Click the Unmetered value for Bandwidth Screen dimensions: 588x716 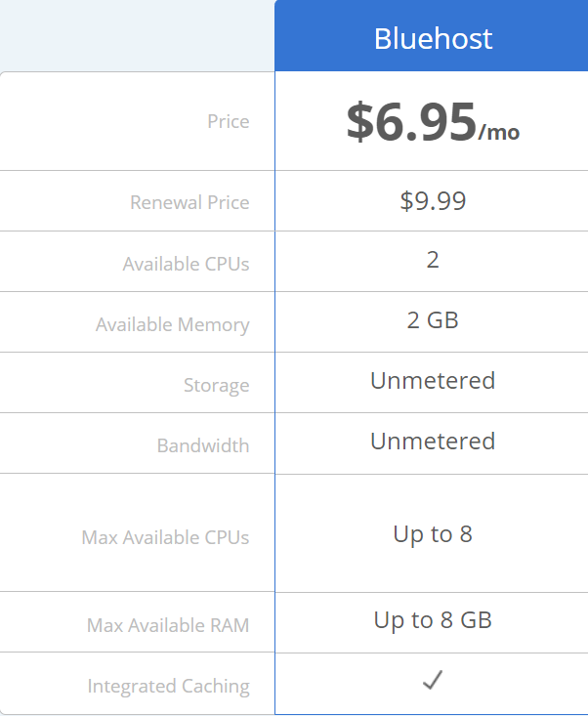point(433,442)
